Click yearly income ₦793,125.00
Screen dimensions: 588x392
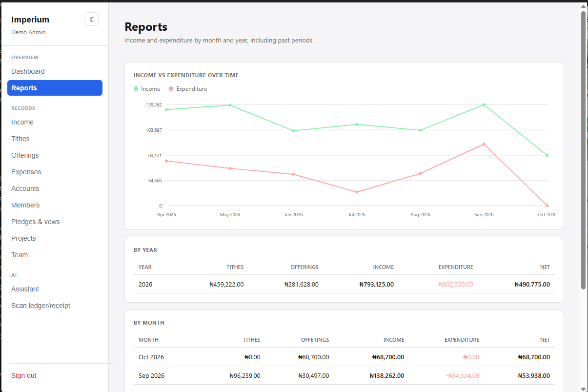tap(376, 284)
